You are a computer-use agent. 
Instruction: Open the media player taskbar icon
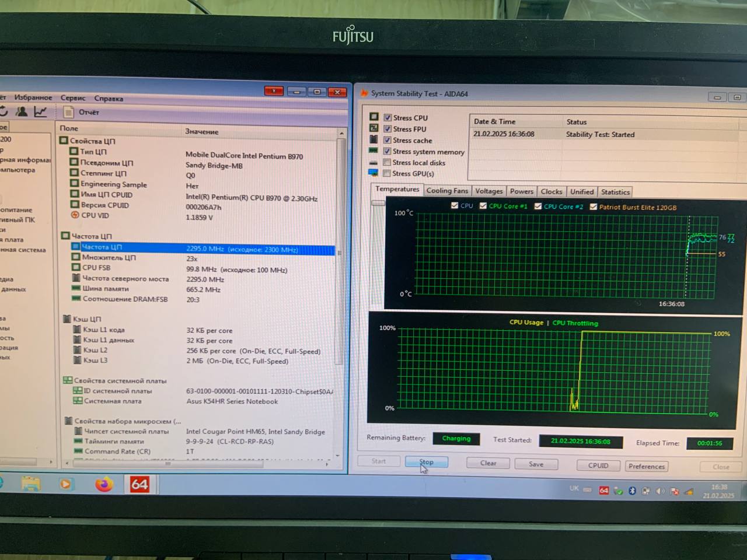click(65, 484)
